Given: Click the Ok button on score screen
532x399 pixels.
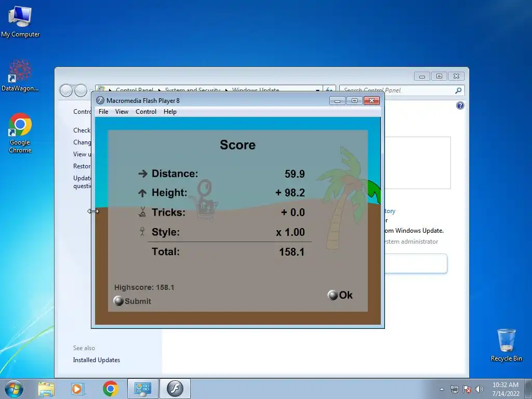Looking at the screenshot, I should (340, 295).
